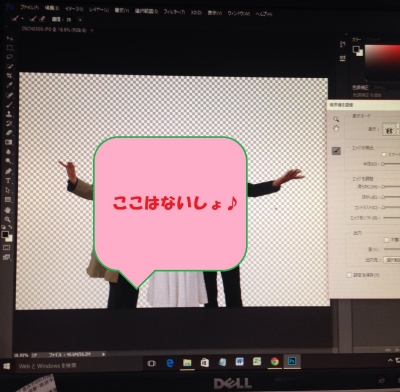Toggle the Decontaminate Colors checkbox
This screenshot has height=392, width=400.
387,240
